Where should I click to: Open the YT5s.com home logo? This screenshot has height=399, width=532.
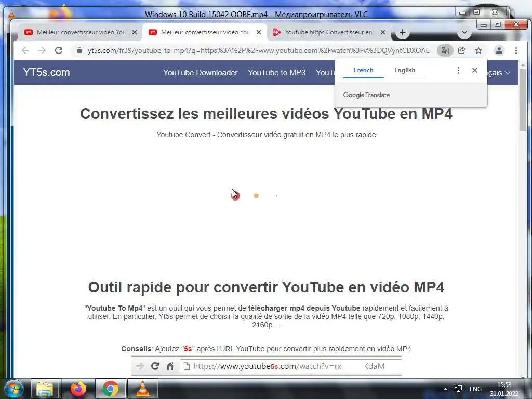(46, 72)
